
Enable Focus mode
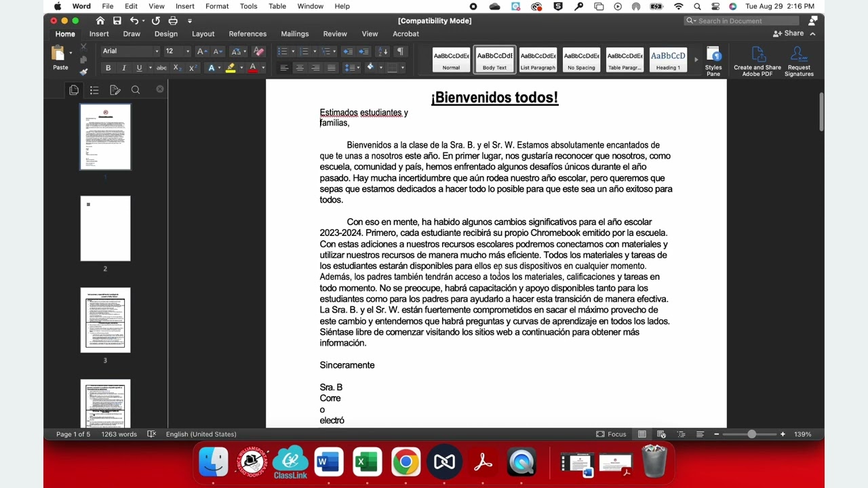[611, 434]
